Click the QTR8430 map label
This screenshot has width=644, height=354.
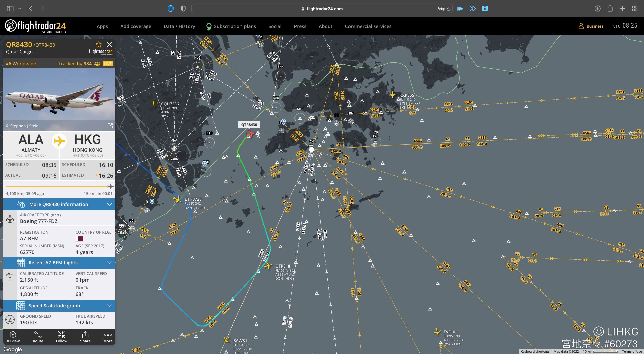coord(249,125)
